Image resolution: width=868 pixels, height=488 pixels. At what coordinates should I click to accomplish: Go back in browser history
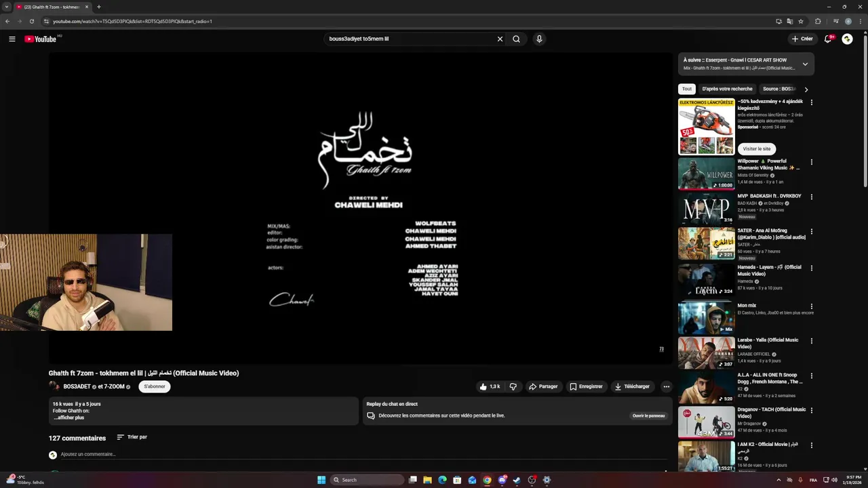tap(7, 21)
